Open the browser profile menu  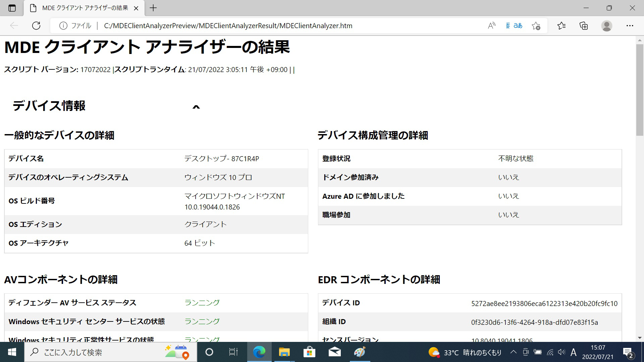coord(606,26)
